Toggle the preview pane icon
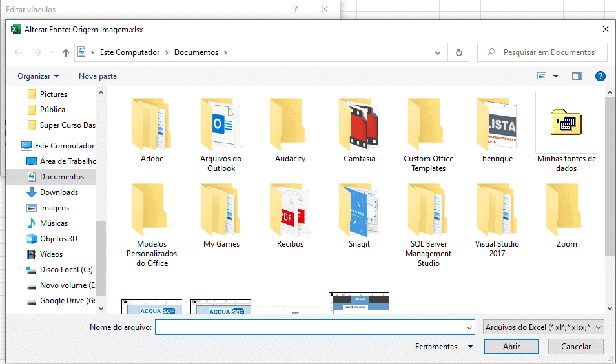 click(577, 76)
